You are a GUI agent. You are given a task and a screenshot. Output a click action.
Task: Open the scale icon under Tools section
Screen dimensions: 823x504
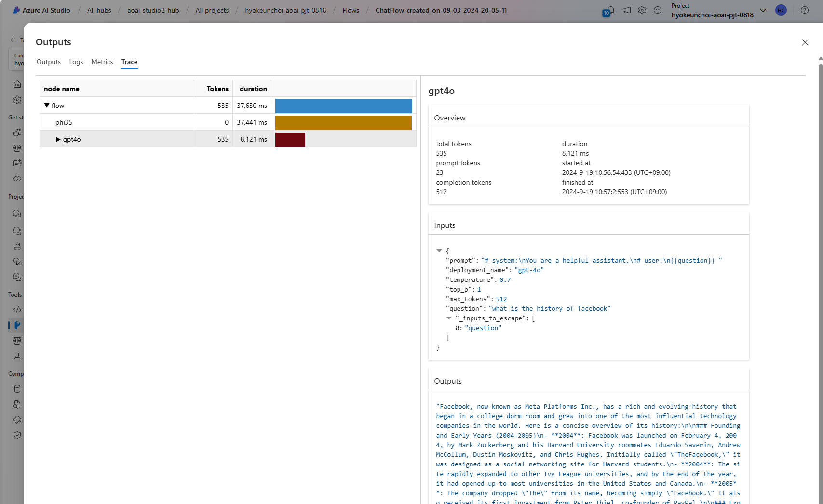[17, 341]
